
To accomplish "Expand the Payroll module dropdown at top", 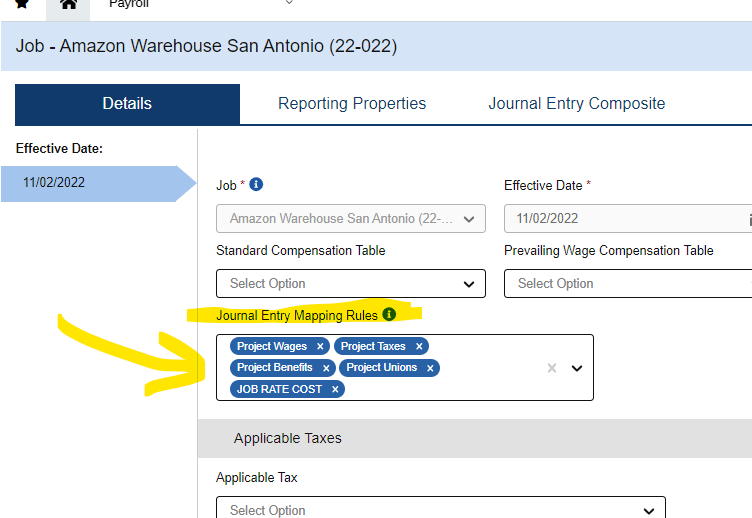I will [x=289, y=2].
